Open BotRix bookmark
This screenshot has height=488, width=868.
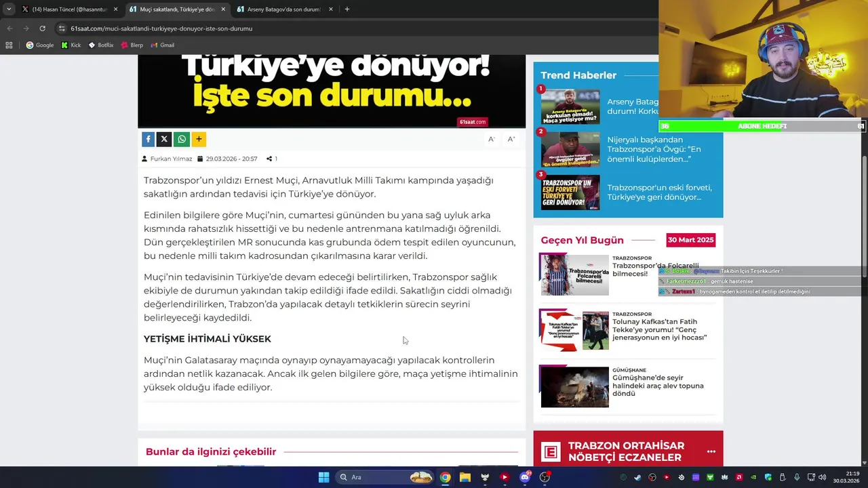(100, 45)
